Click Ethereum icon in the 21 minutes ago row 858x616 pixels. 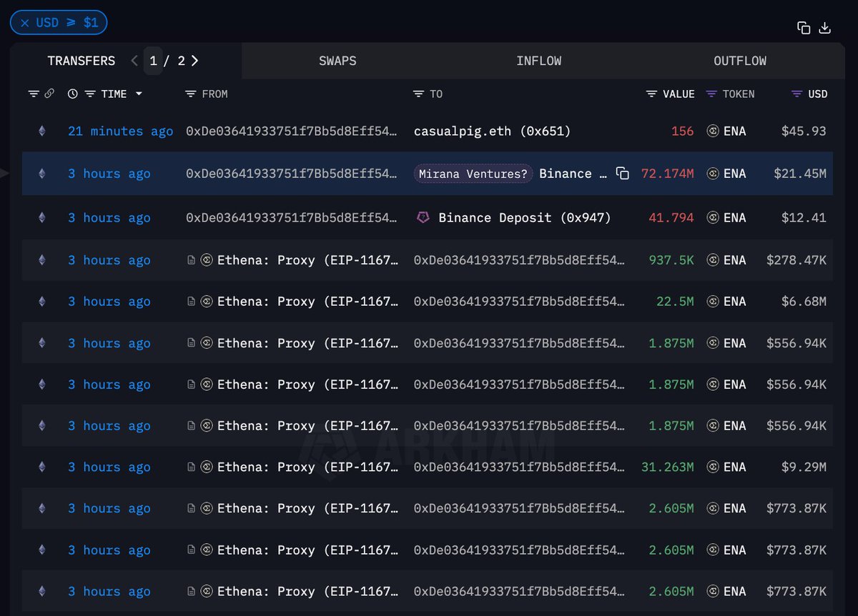(x=41, y=131)
